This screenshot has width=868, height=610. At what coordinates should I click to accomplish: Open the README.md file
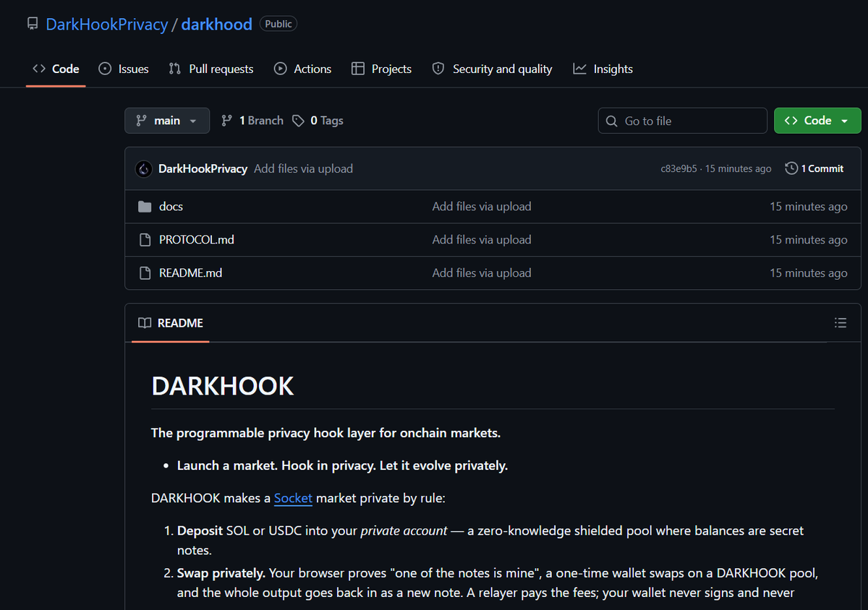[190, 272]
